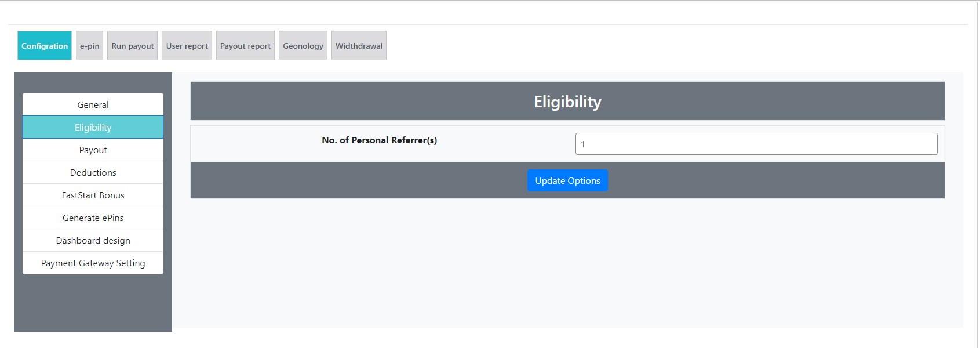
Task: Open the FastStart Bonus settings
Action: point(93,195)
